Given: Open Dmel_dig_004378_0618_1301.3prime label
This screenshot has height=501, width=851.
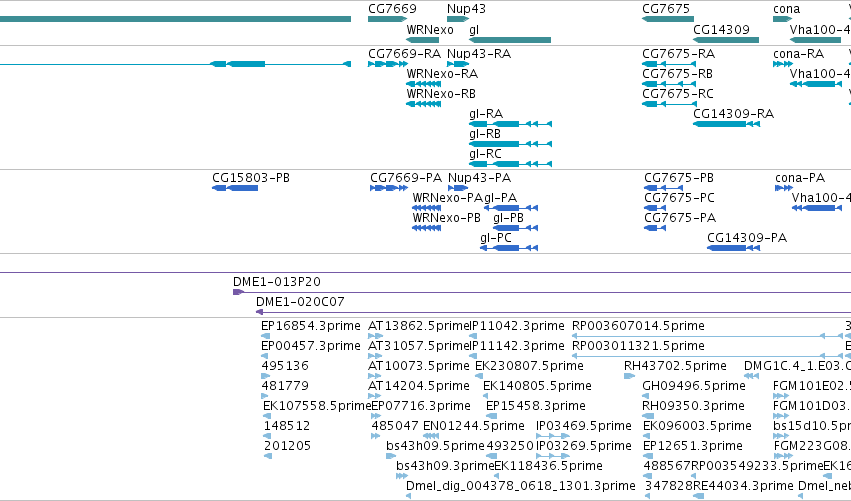Looking at the screenshot, I should pos(520,486).
